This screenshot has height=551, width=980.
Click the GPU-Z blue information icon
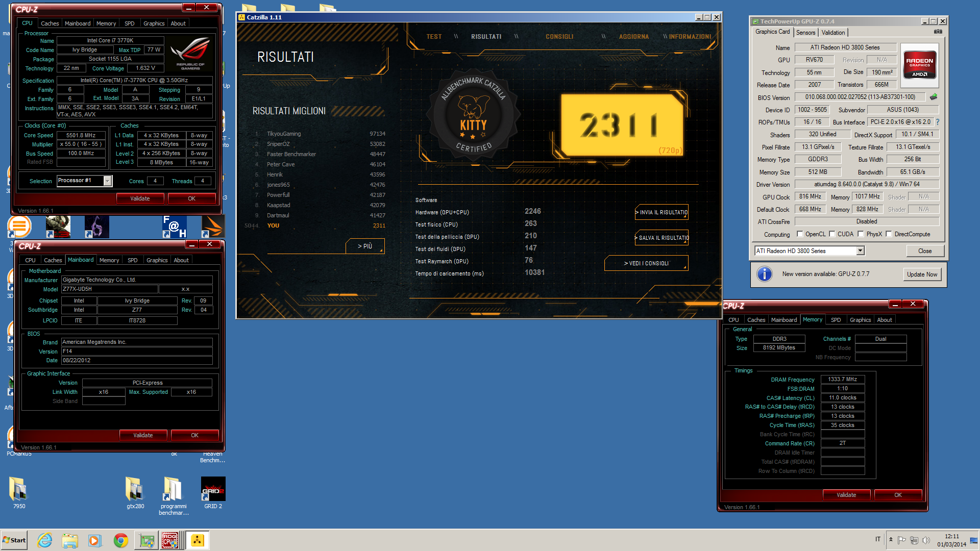[764, 274]
